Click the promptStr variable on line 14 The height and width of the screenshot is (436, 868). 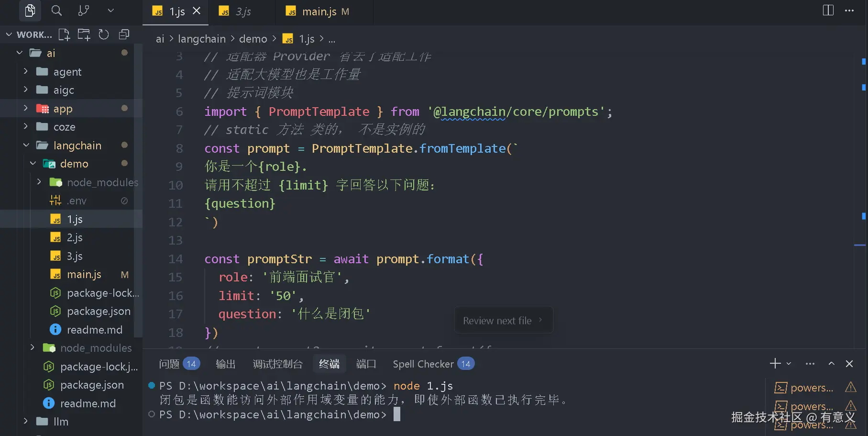(280, 259)
